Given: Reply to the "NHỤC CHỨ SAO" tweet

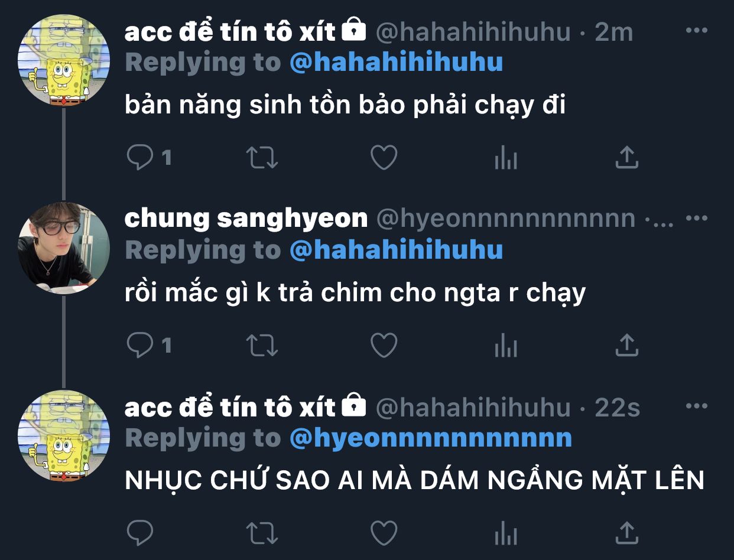Looking at the screenshot, I should [141, 533].
